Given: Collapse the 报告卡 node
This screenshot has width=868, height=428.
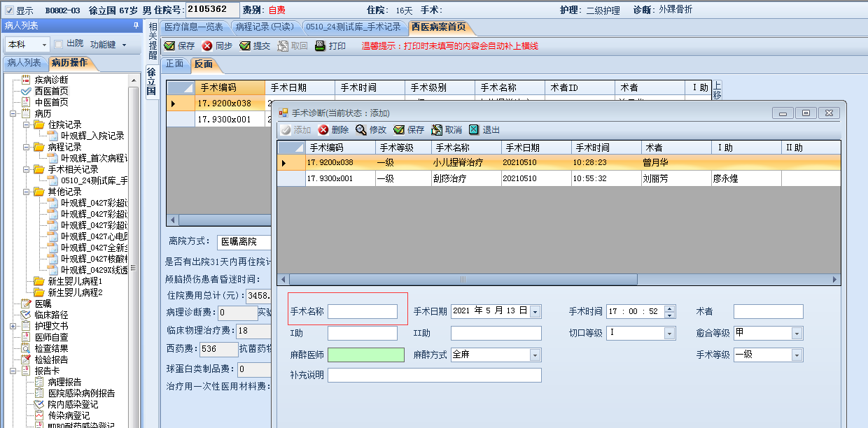Looking at the screenshot, I should 14,371.
